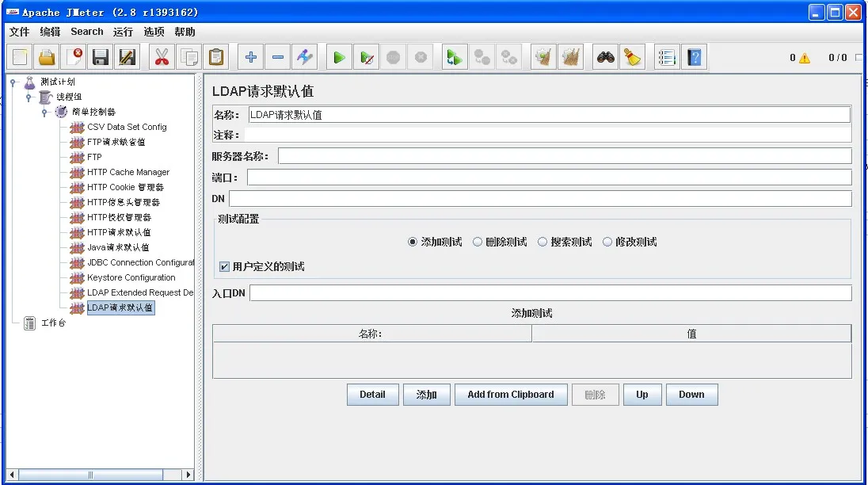Viewport: 868px width, 485px height.
Task: Click the Stop test icon
Action: click(x=393, y=57)
